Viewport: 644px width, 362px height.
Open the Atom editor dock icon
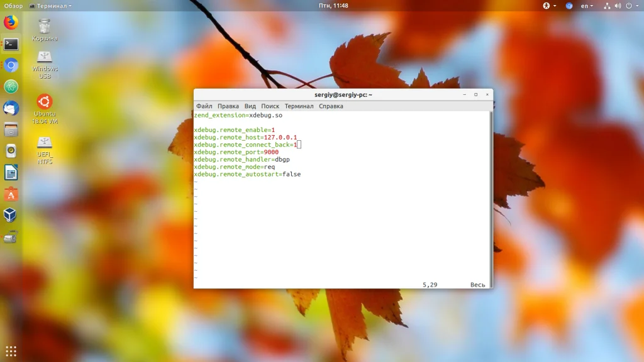point(11,87)
